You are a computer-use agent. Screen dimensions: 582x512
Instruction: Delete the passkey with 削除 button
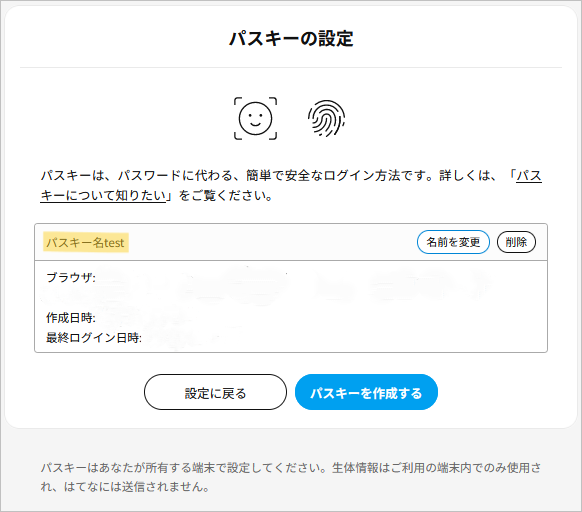(516, 242)
